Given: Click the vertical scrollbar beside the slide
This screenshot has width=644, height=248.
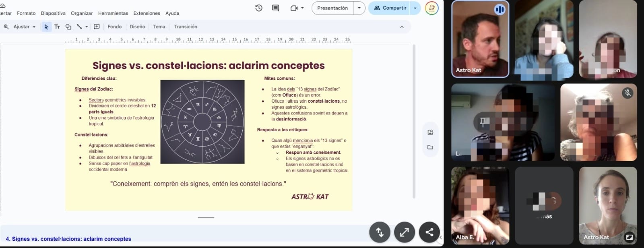Looking at the screenshot, I should pos(414,121).
